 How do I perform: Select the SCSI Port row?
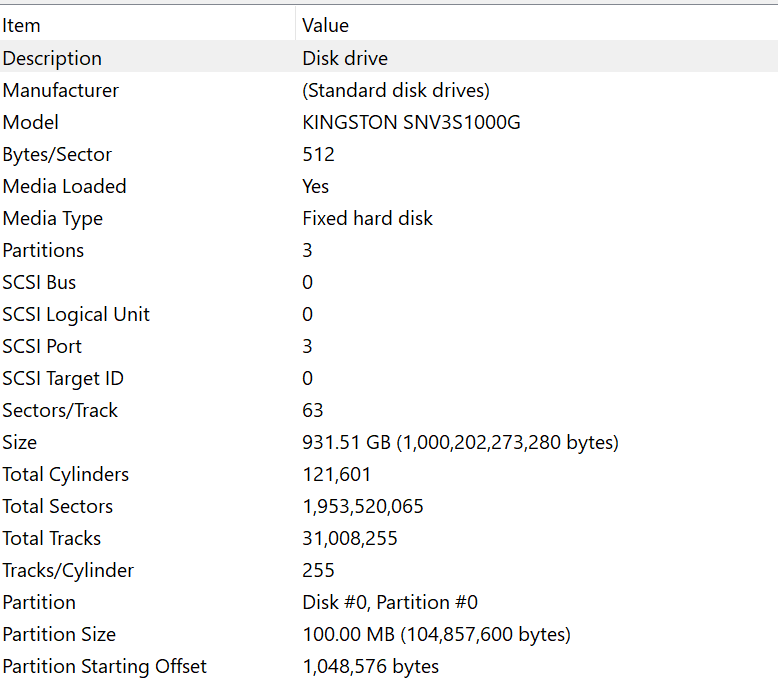pos(42,346)
